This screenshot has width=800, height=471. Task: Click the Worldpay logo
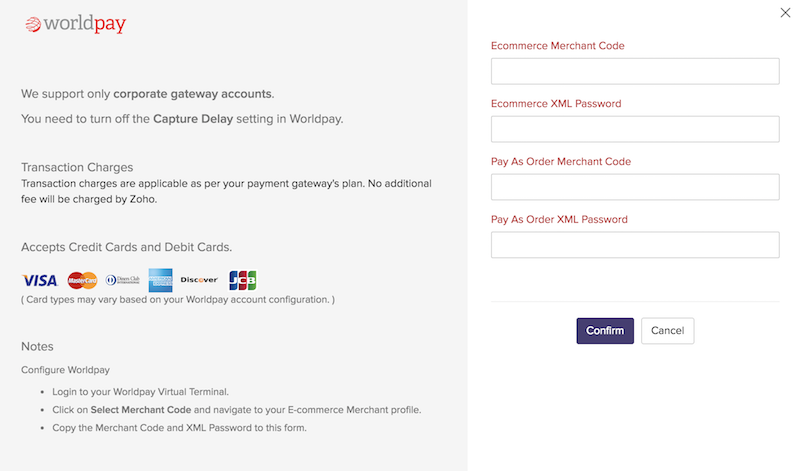pyautogui.click(x=76, y=24)
